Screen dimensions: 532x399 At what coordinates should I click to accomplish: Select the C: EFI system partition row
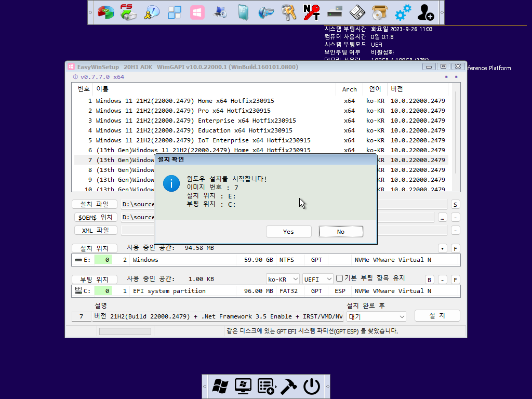point(265,291)
